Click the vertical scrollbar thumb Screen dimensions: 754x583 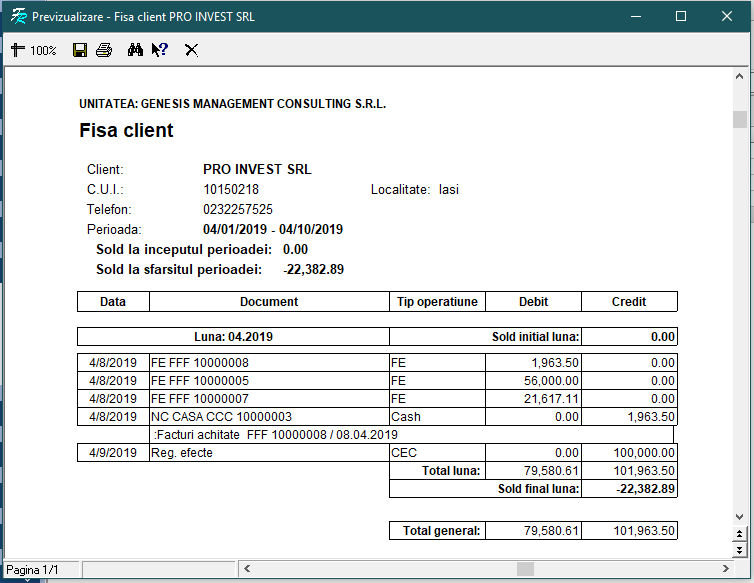pos(740,120)
